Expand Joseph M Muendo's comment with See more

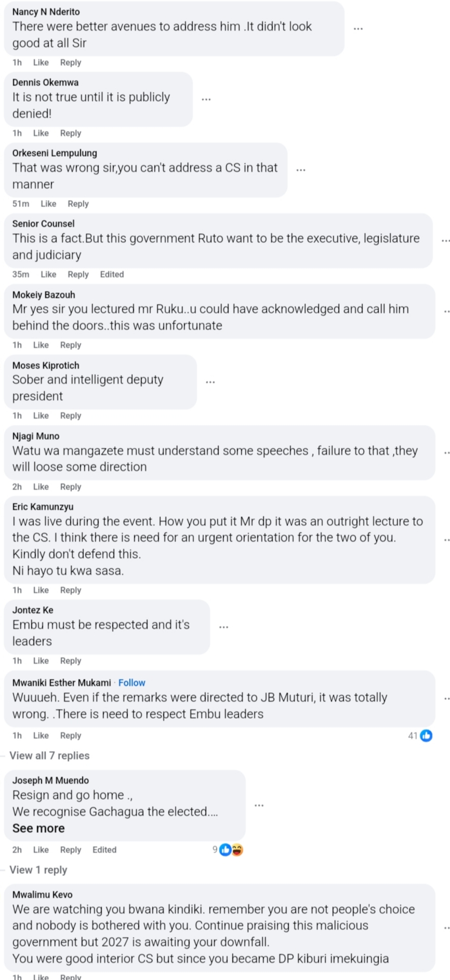coord(38,828)
